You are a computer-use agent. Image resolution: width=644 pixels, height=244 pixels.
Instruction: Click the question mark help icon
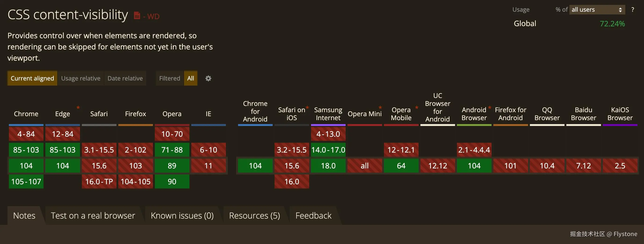pos(633,10)
